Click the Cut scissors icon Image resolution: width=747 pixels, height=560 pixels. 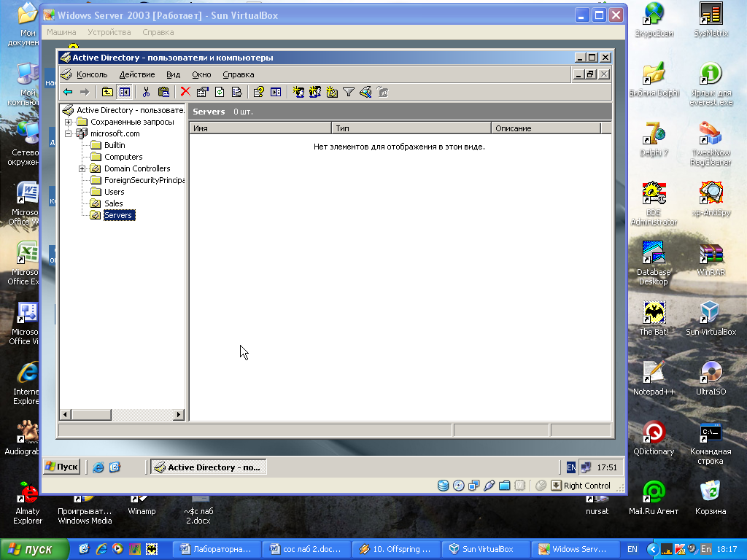coord(146,92)
